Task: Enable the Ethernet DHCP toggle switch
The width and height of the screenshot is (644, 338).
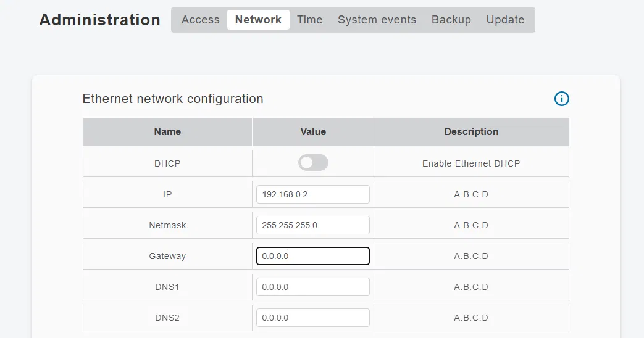Action: tap(313, 163)
